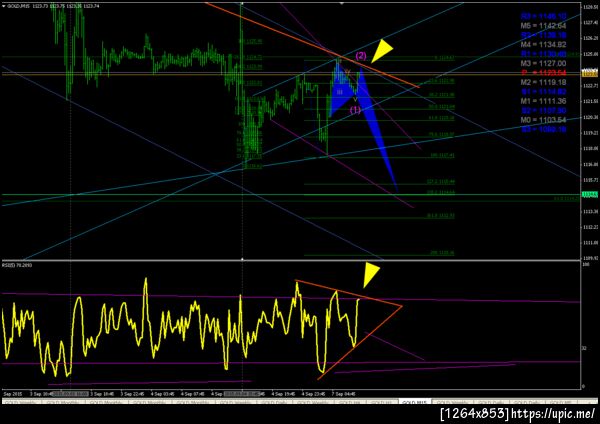The height and width of the screenshot is (424, 600).
Task: Select the magenta (1) wave label
Action: pyautogui.click(x=355, y=110)
